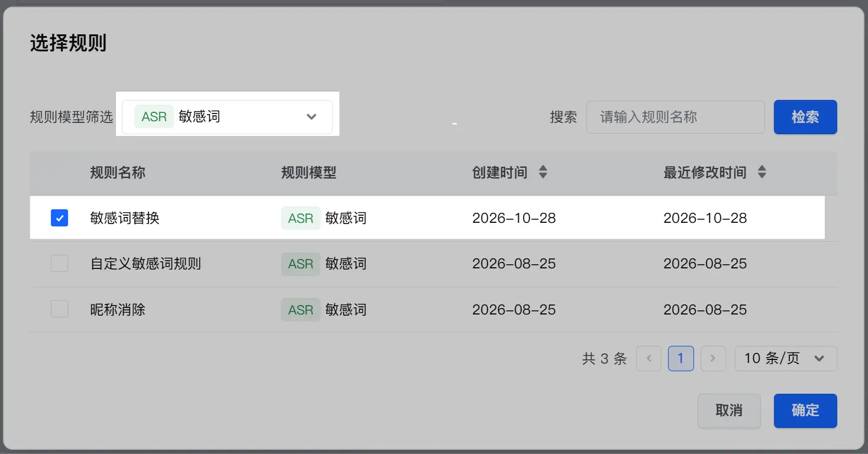Select page 1 in pagination
868x454 pixels.
681,358
